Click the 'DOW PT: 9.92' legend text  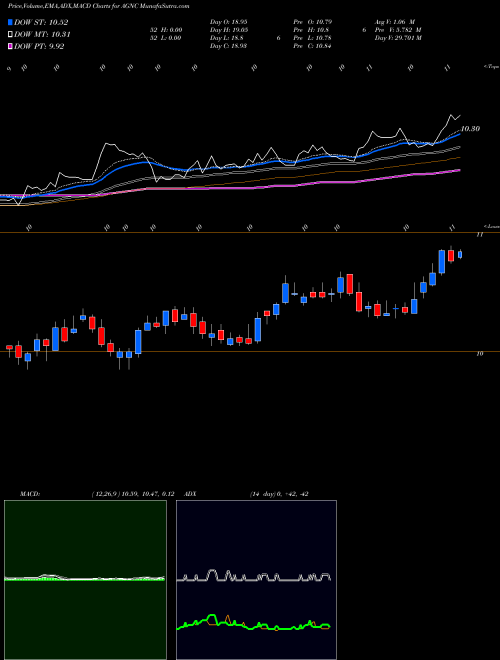tap(39, 46)
